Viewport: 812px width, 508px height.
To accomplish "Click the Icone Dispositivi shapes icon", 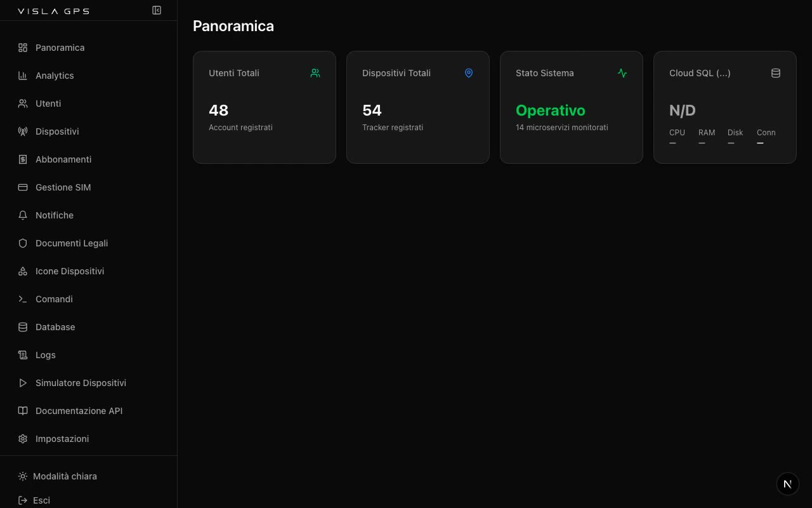I will [23, 271].
